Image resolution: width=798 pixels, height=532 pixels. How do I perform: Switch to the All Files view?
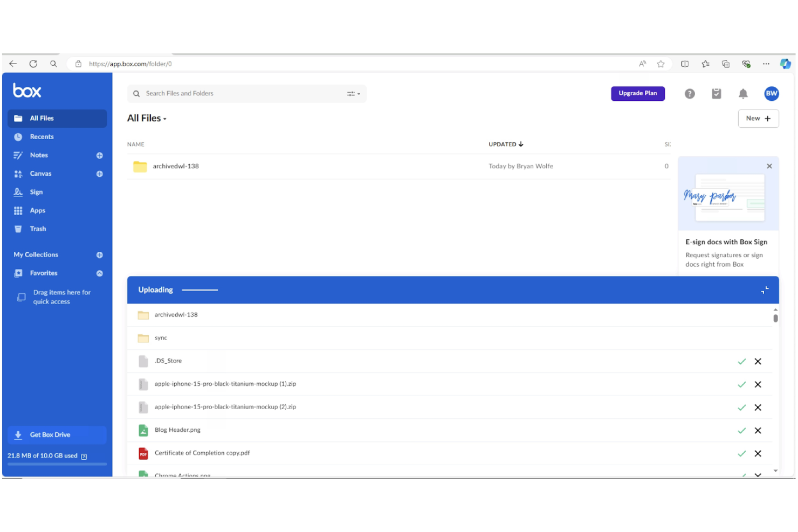(x=43, y=118)
